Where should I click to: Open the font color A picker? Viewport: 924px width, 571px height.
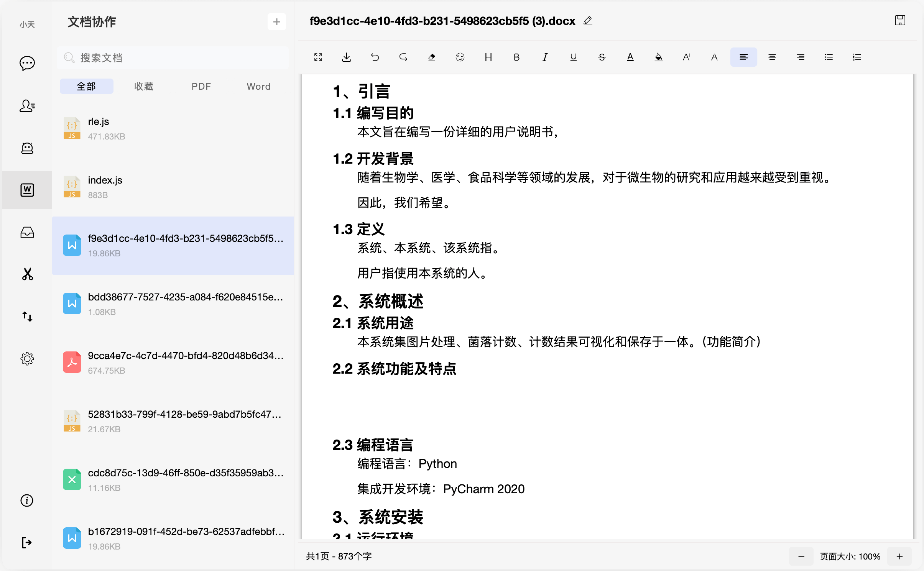[x=630, y=57]
